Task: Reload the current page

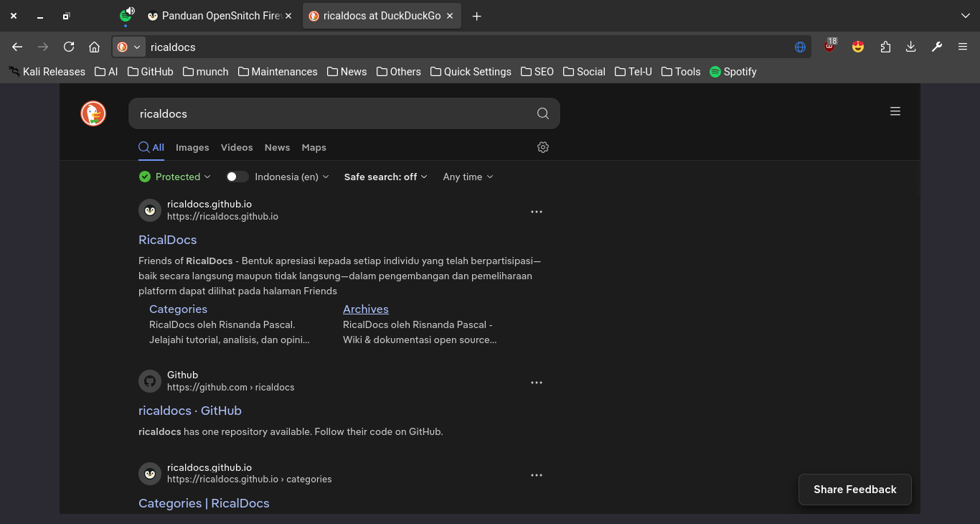Action: pyautogui.click(x=69, y=47)
